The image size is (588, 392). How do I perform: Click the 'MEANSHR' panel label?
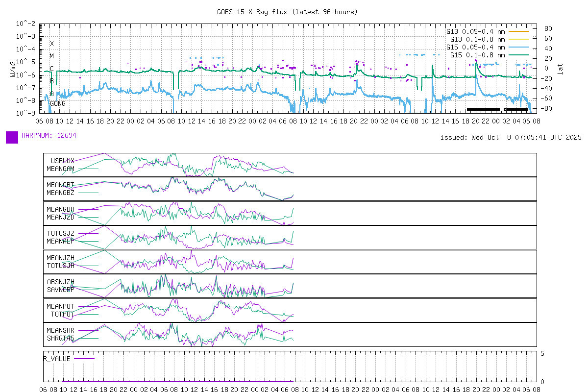point(61,331)
